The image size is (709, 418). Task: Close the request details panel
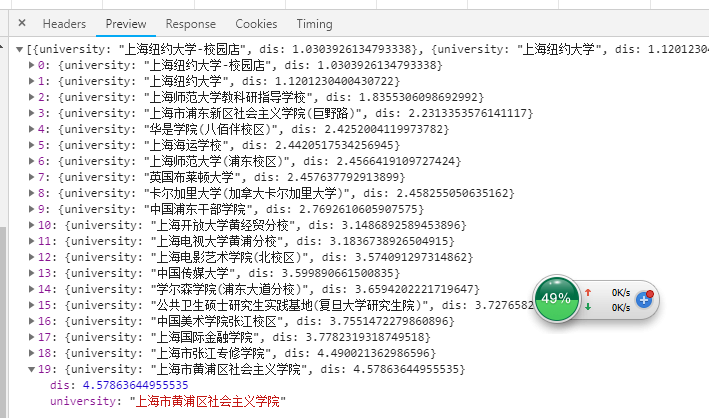pyautogui.click(x=22, y=23)
